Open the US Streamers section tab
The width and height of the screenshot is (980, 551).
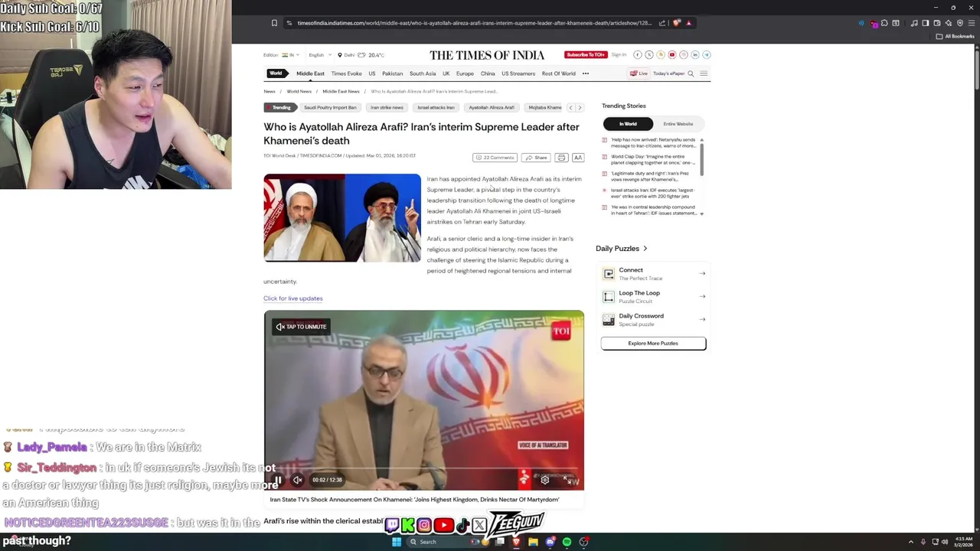(518, 73)
